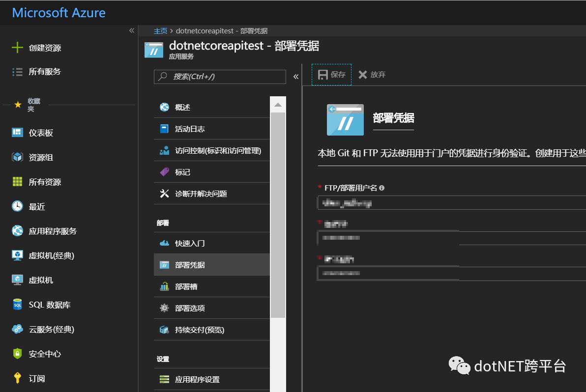Click the 收藏夹 star icon
The width and height of the screenshot is (586, 392).
18,105
